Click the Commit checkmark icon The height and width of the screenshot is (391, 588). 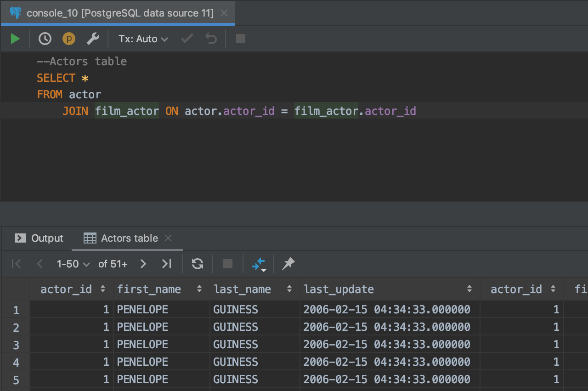187,39
